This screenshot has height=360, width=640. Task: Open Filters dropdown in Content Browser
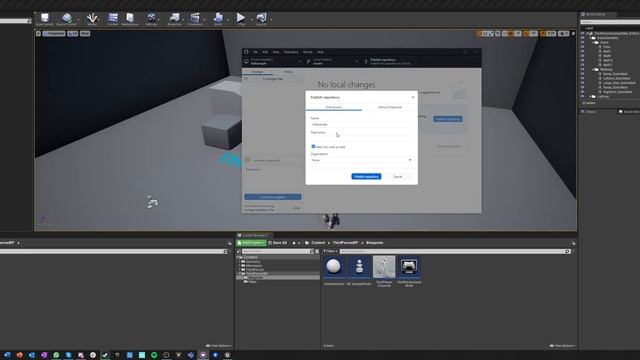(331, 251)
